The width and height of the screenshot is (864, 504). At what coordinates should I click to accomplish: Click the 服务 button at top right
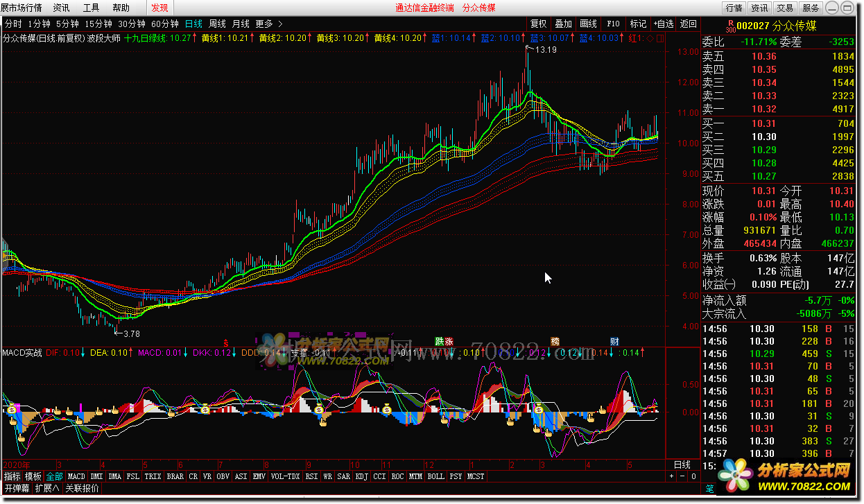tap(811, 8)
